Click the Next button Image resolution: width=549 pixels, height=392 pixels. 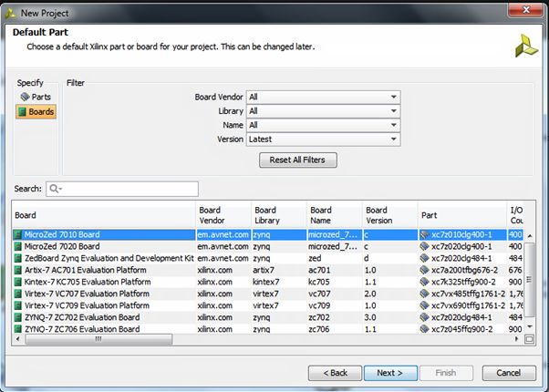[x=390, y=373]
